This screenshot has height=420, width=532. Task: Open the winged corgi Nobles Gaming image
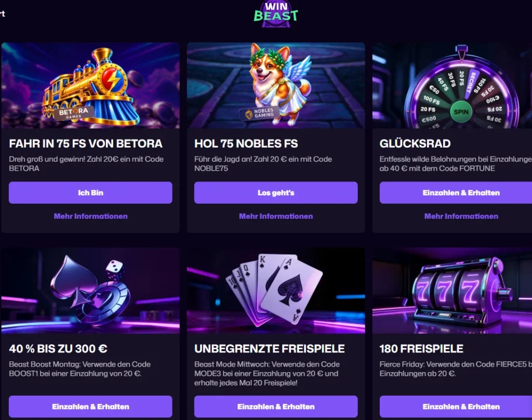click(276, 85)
